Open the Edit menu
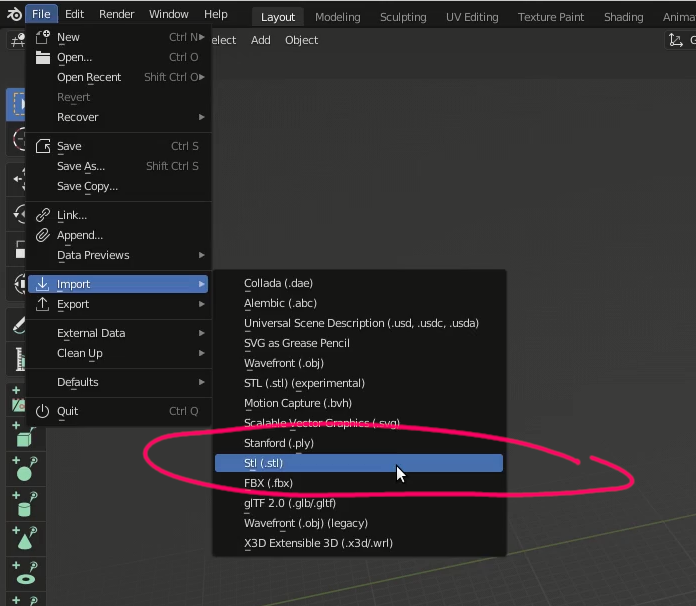 click(74, 14)
